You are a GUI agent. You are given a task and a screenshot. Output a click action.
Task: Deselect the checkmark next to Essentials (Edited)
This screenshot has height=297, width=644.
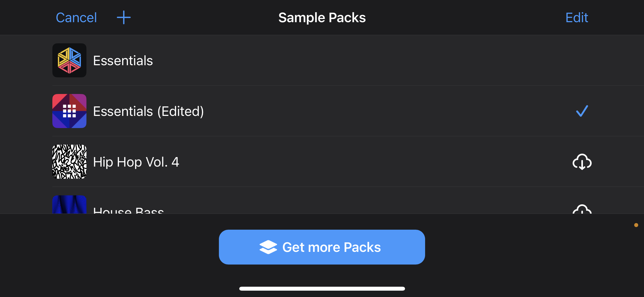click(582, 111)
